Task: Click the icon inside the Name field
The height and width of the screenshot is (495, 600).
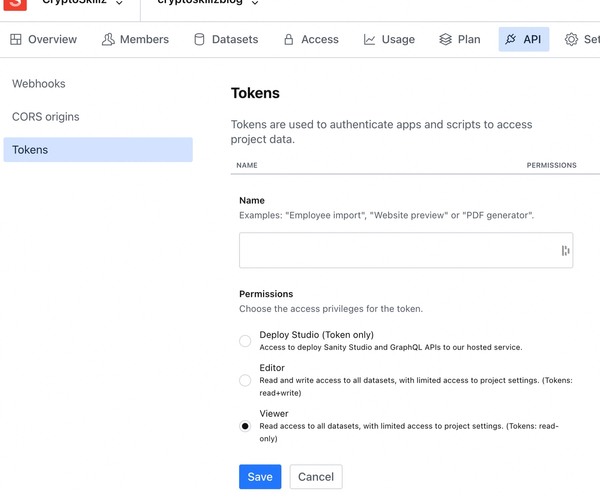Action: [565, 251]
